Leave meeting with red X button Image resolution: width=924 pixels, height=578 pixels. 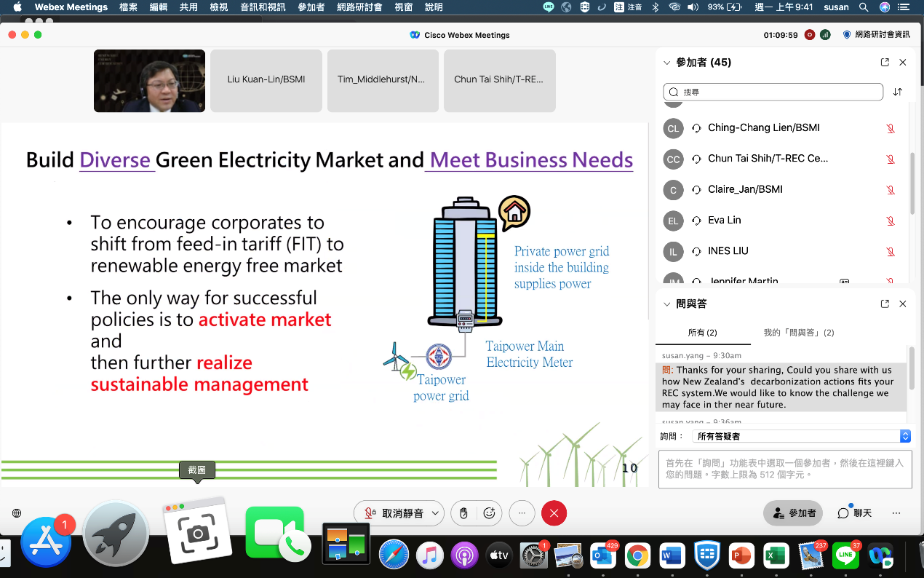pyautogui.click(x=554, y=513)
